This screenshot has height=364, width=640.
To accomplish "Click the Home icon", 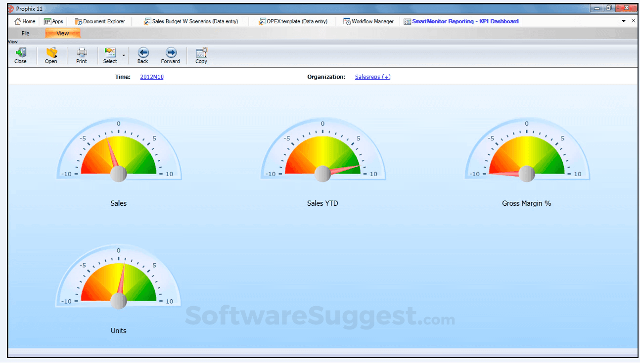I will click(x=24, y=21).
